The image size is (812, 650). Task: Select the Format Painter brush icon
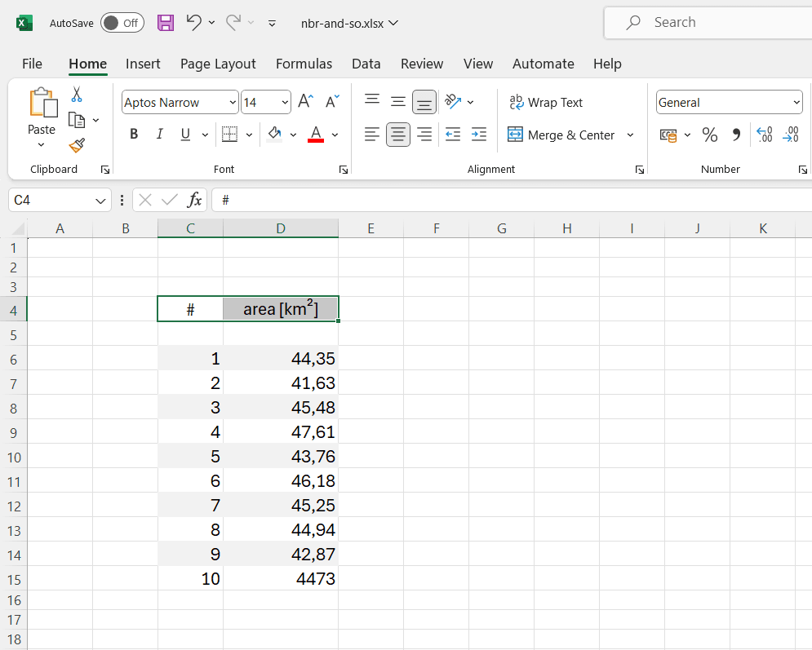point(77,145)
